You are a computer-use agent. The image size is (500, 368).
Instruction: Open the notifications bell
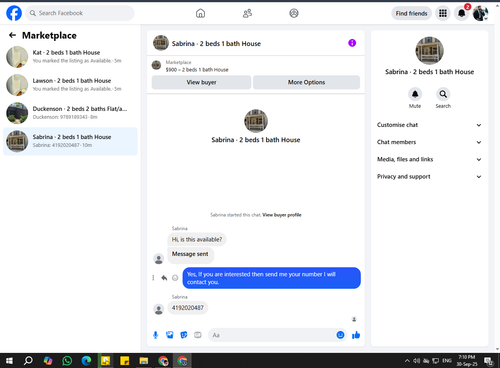(462, 13)
